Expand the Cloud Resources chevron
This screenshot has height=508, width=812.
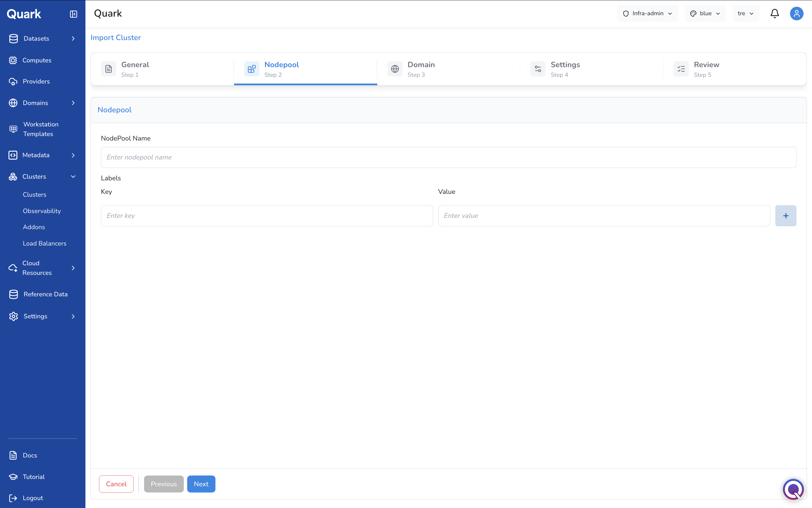pyautogui.click(x=73, y=268)
